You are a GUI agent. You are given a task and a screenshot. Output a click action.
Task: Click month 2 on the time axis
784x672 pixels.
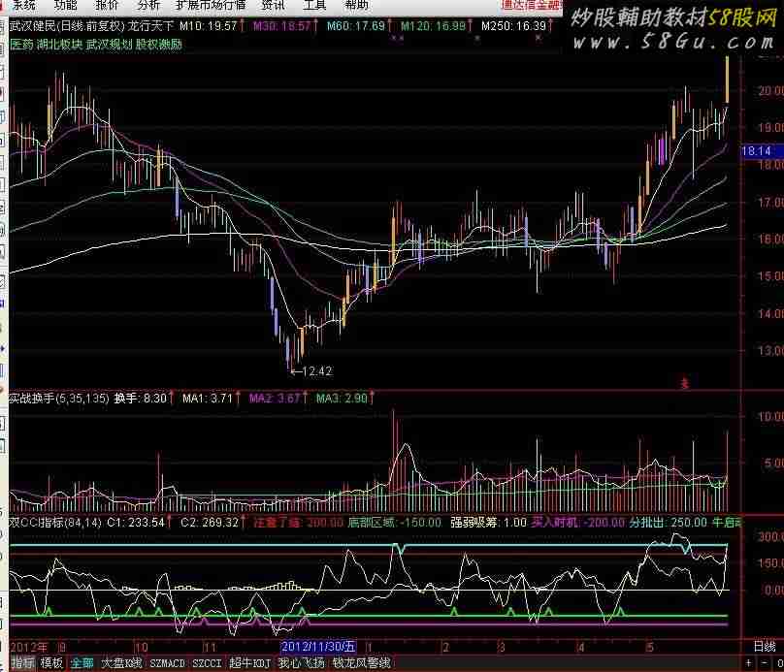click(445, 648)
